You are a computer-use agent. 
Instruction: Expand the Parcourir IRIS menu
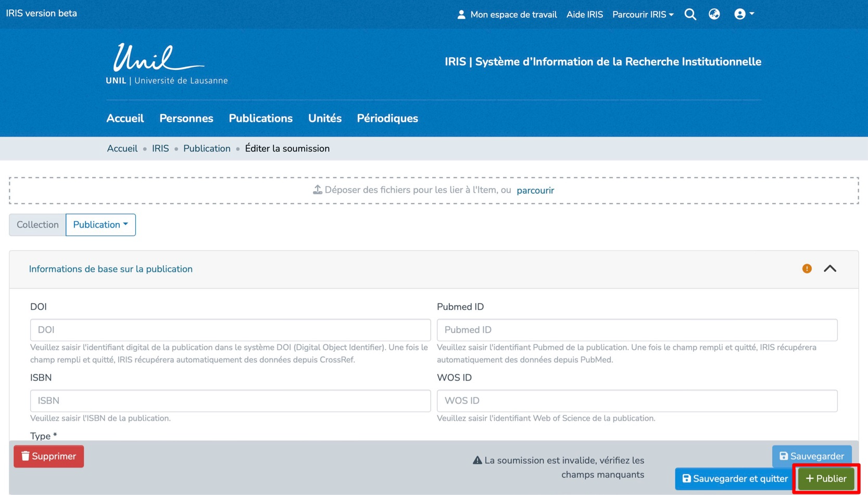pos(643,15)
